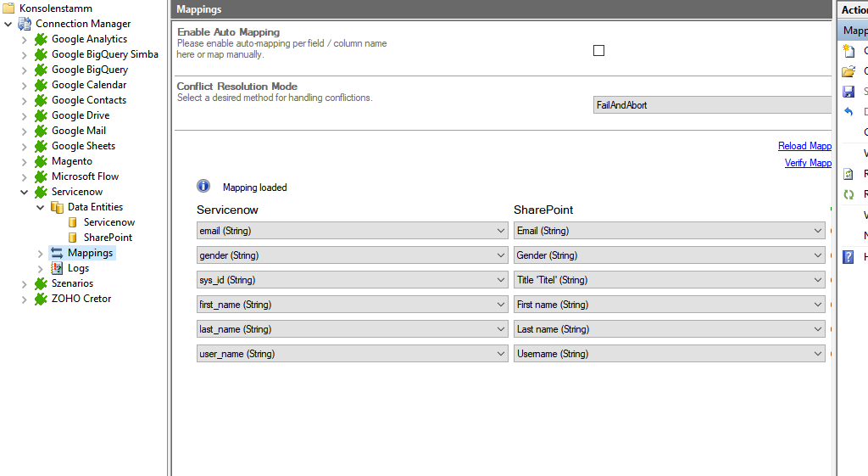Click the Google Drive connection icon
The width and height of the screenshot is (868, 476).
click(x=40, y=115)
